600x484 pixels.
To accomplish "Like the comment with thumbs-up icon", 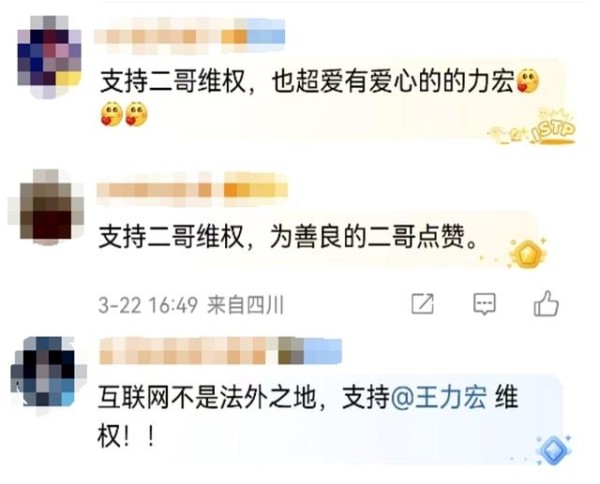I will click(546, 303).
